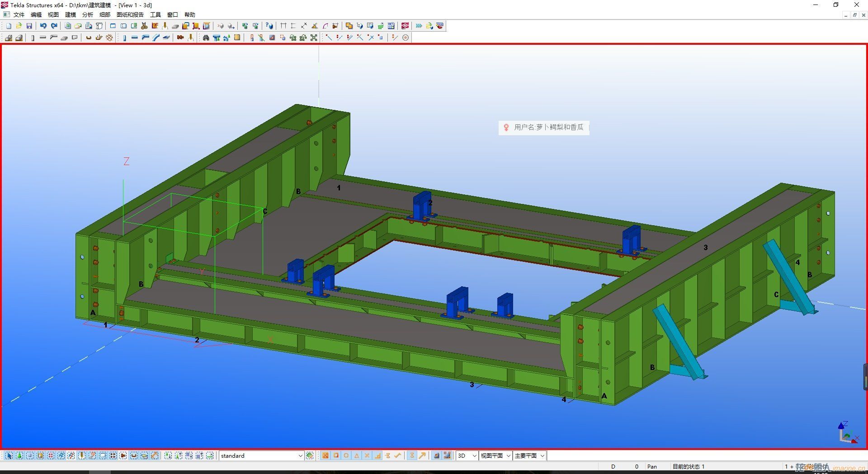Select the reinforcement mesh tool
Screen dimensions: 868x474
[109, 38]
